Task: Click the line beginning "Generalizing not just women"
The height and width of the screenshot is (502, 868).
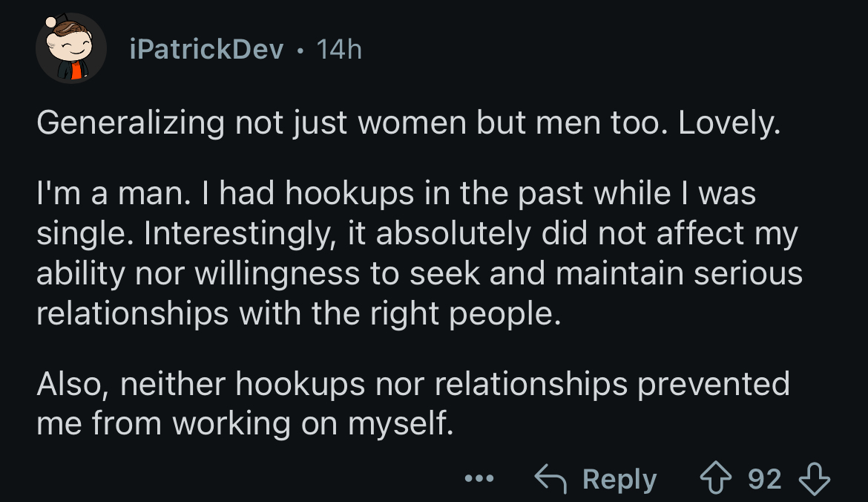Action: [x=409, y=123]
